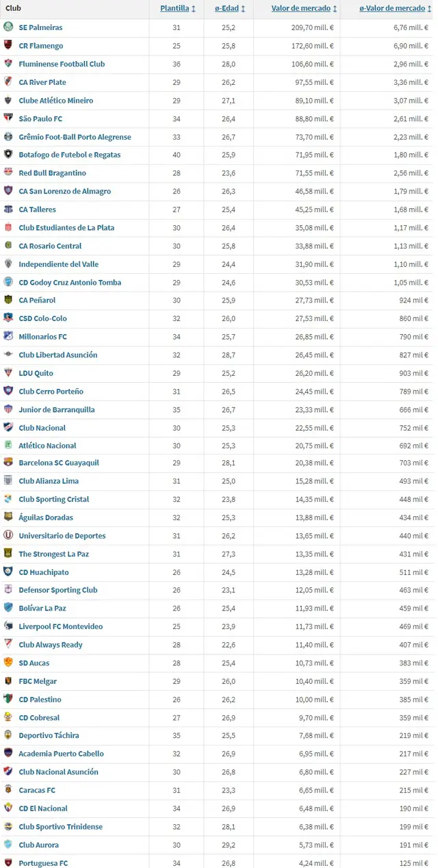Click the Barcelona SC Guayaquil crest
Viewport: 438px width, 868px height.
[x=9, y=463]
